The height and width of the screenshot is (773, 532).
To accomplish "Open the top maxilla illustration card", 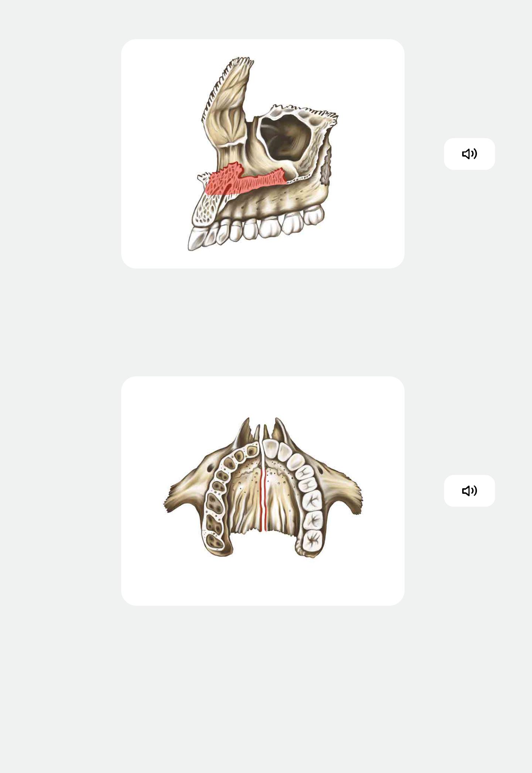I will (263, 154).
